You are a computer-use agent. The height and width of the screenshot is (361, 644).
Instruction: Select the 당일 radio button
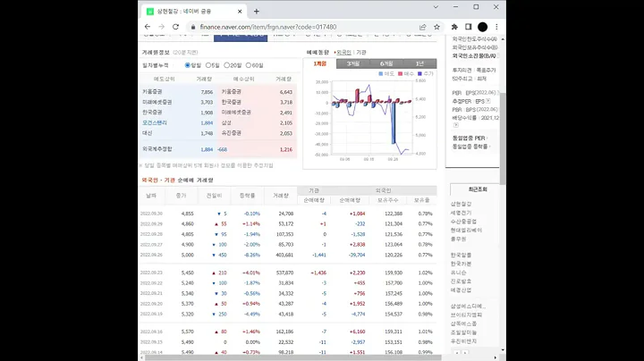pos(187,65)
